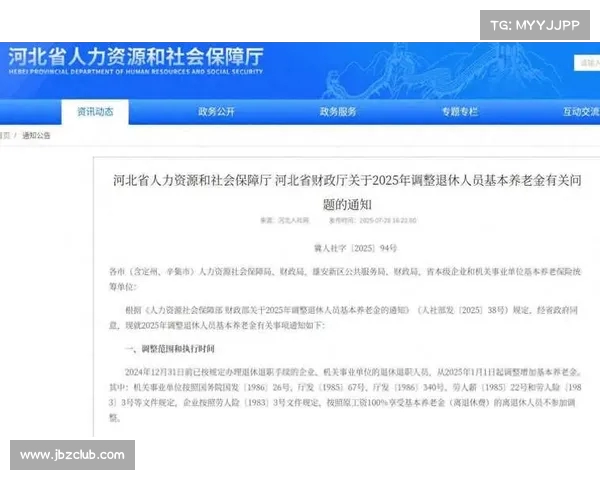The width and height of the screenshot is (600, 480).
Task: Click the paragraph beginning 2024年12月31日前
Action: pyautogui.click(x=345, y=395)
